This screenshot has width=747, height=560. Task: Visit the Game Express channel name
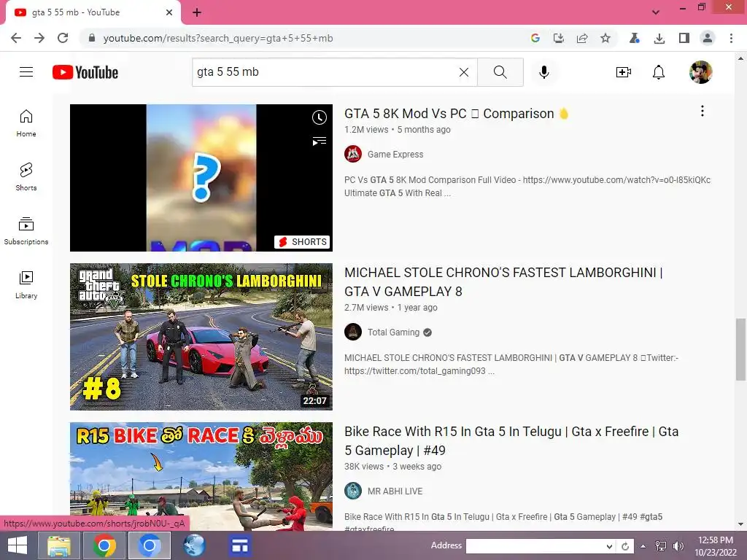pos(395,155)
